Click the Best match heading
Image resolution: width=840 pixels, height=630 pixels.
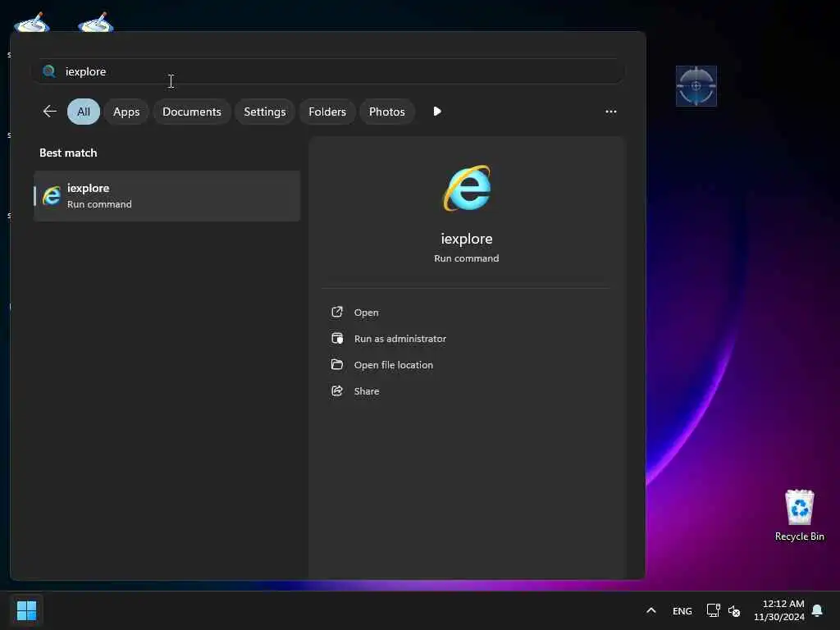[68, 153]
